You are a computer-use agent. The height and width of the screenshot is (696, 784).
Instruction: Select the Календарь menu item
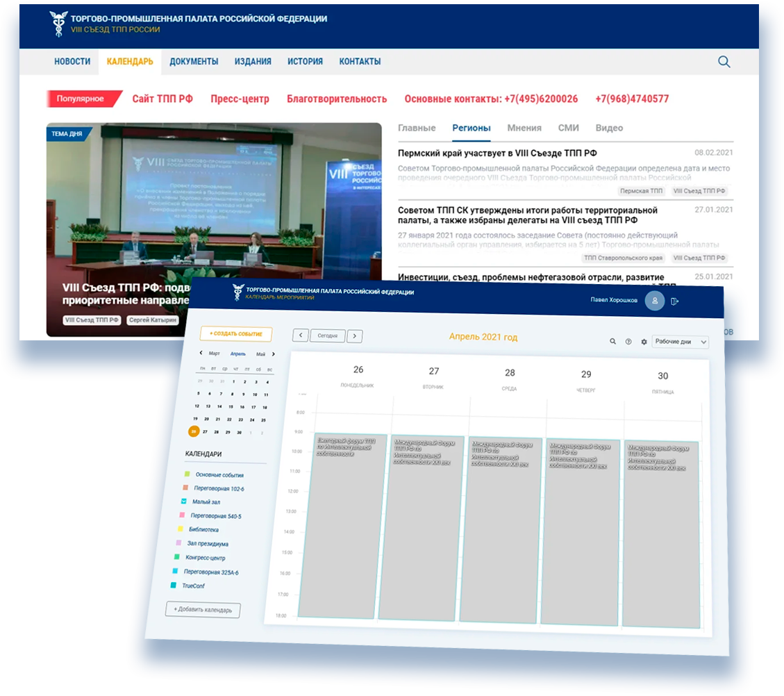pos(130,62)
